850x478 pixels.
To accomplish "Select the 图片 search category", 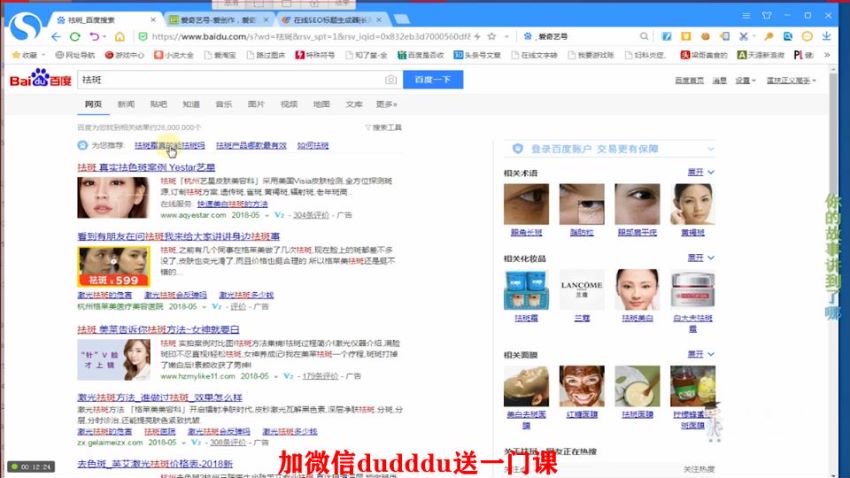I will click(x=256, y=104).
